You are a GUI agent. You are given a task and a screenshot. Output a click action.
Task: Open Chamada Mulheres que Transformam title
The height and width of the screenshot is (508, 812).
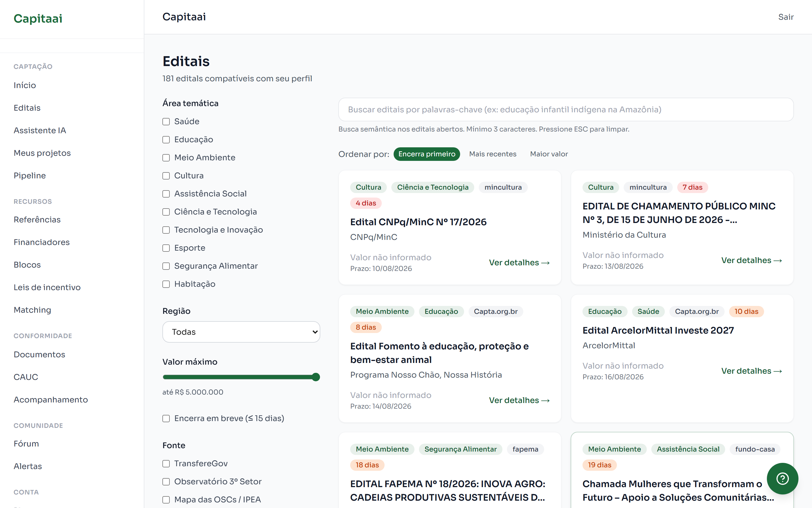click(678, 491)
